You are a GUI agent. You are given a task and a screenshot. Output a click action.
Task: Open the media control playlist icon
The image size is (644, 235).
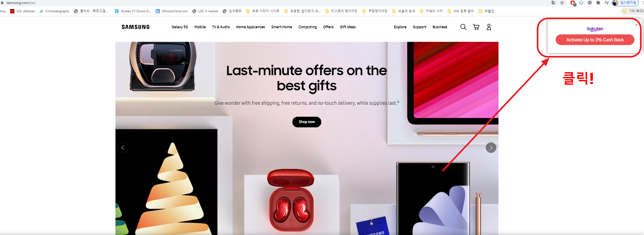pyautogui.click(x=607, y=3)
